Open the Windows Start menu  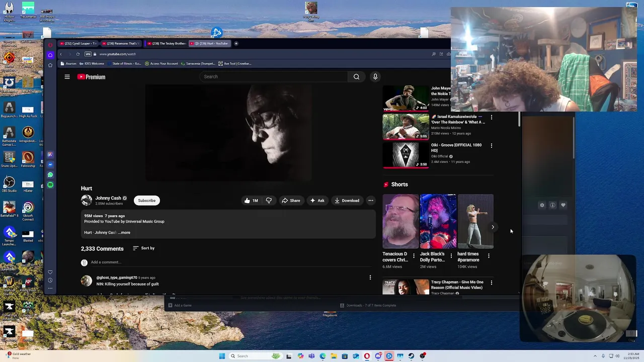point(222,356)
